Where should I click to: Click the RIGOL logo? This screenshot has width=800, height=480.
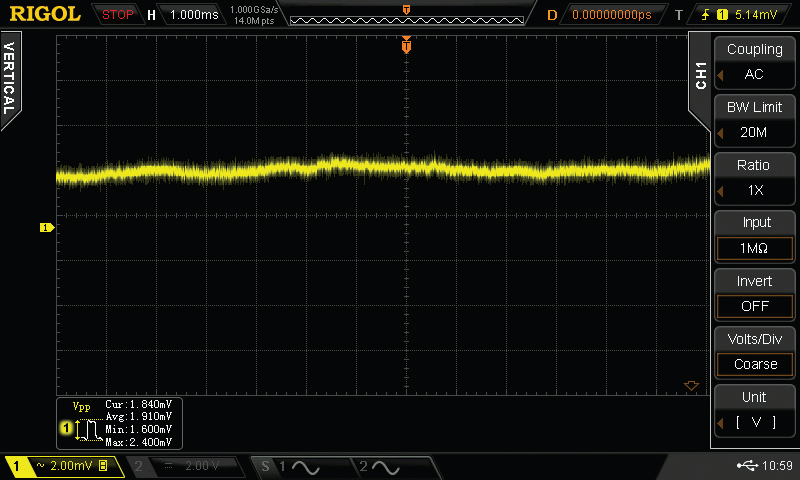46,15
